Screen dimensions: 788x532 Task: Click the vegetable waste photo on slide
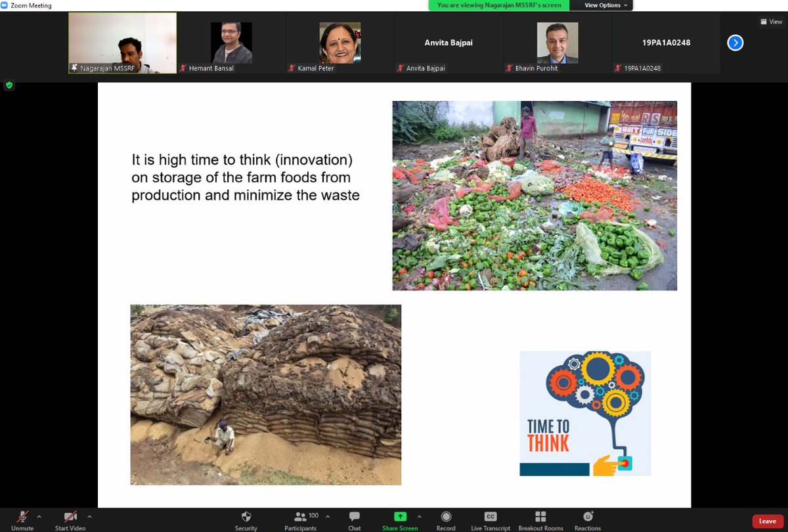pos(535,196)
